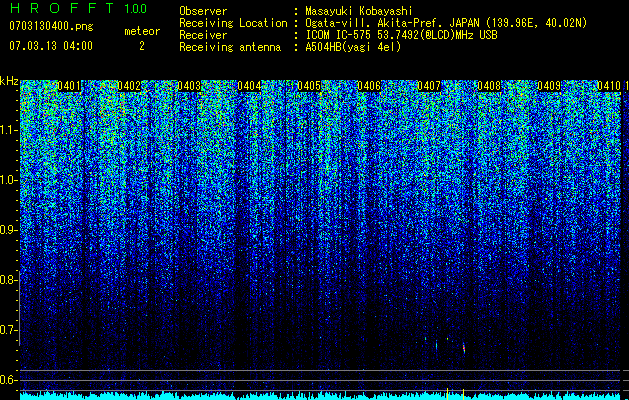Screen dimensions: 629x400
Task: Click the bright red meteor echo near 0408
Action: tap(464, 347)
